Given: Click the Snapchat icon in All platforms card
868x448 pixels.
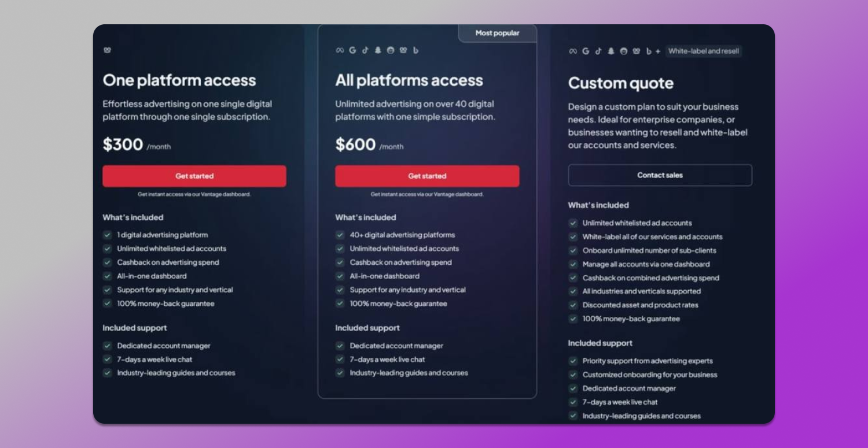Looking at the screenshot, I should tap(378, 50).
